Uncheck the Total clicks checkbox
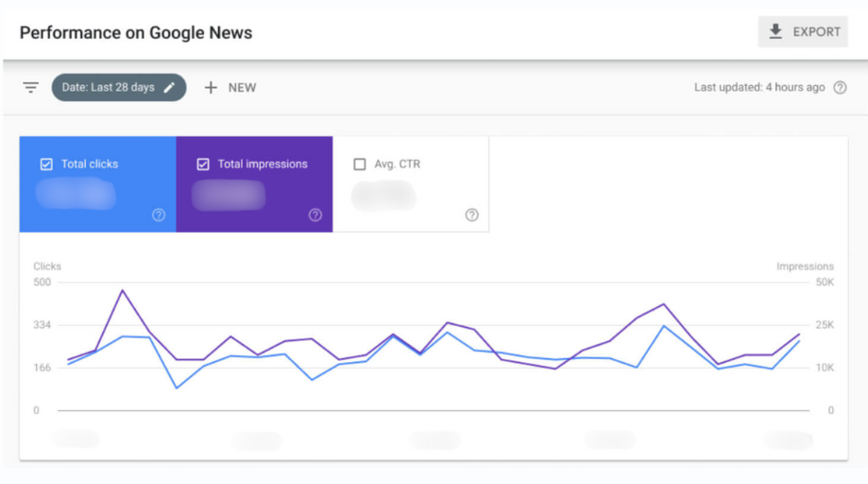 click(x=46, y=164)
